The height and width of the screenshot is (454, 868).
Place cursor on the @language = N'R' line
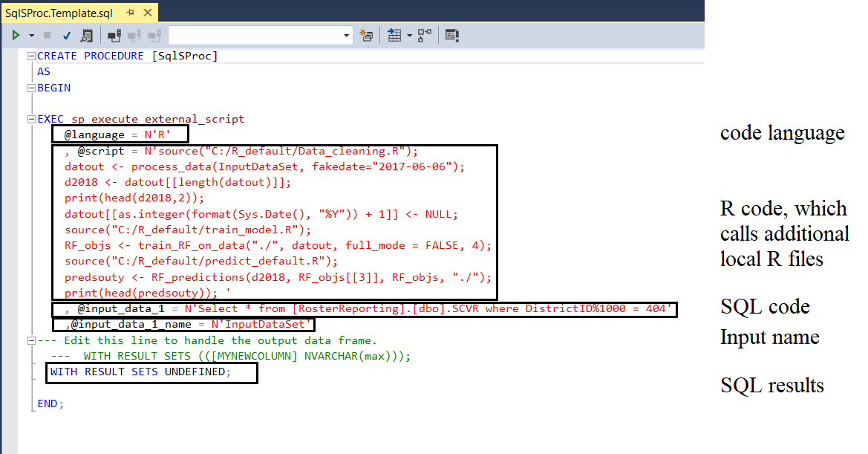119,134
